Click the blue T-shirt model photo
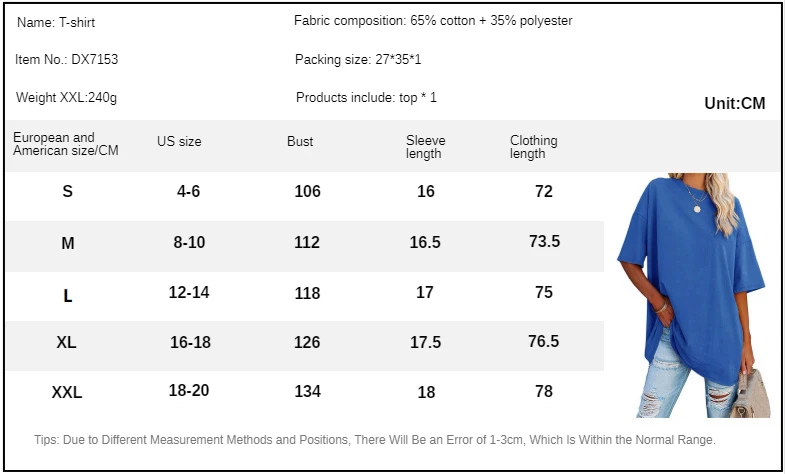 (x=693, y=295)
